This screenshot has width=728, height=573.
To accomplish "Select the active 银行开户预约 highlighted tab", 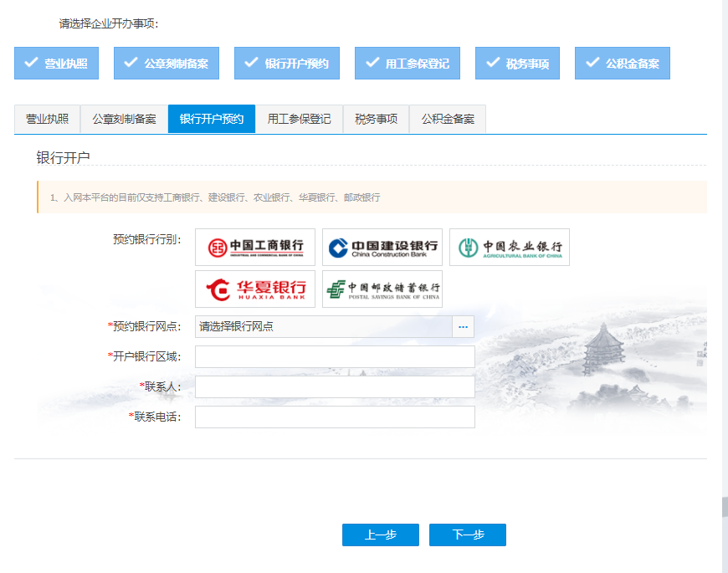I will 212,118.
